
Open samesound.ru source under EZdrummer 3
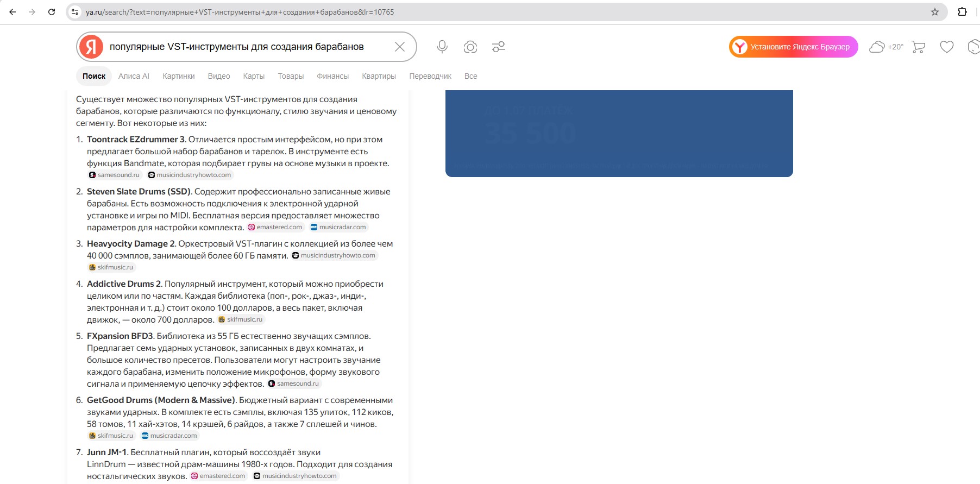pos(114,175)
